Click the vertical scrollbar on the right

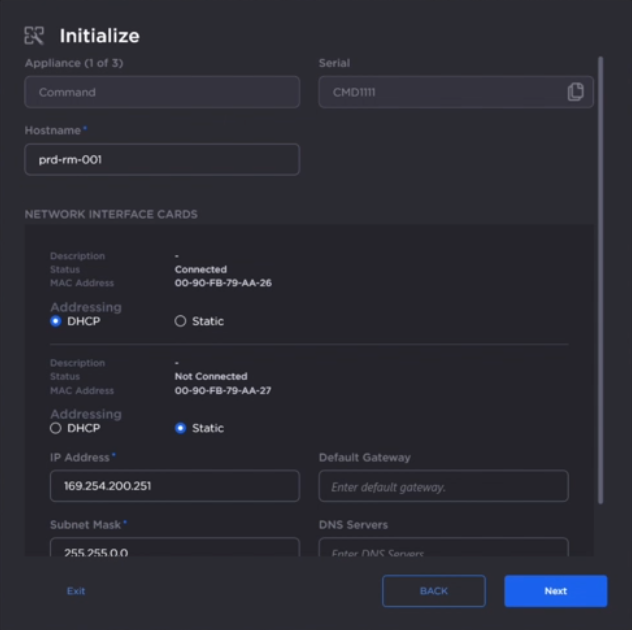click(600, 280)
